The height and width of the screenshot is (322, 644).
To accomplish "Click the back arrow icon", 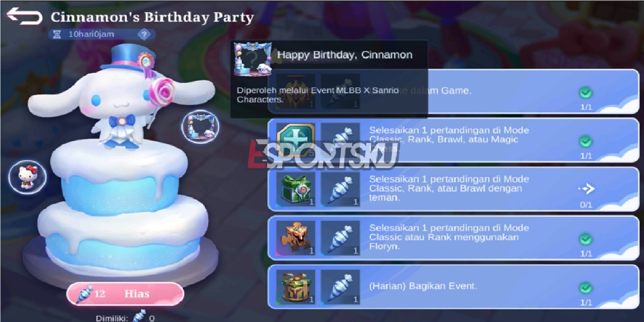I will (x=25, y=16).
